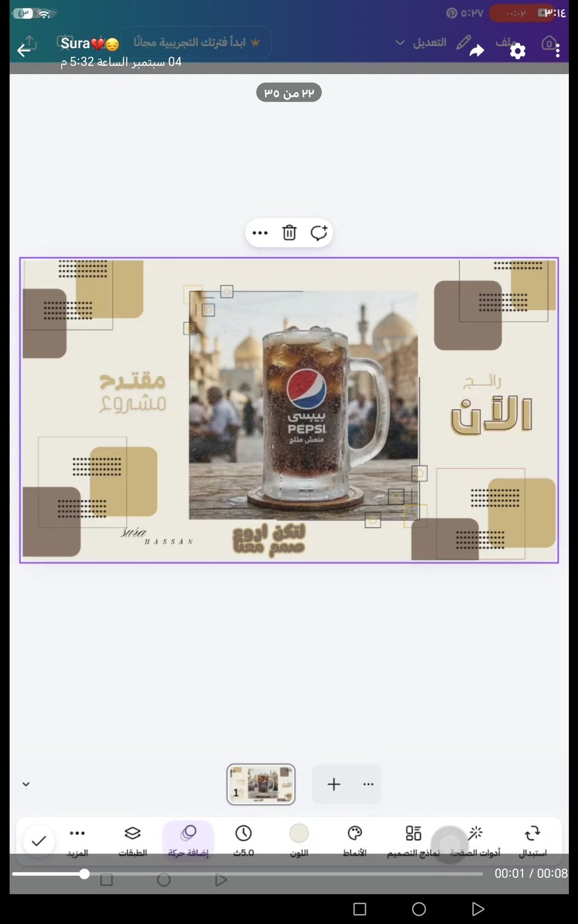Tap Android recent apps square button
Screen dimensions: 578x924
tap(360, 909)
